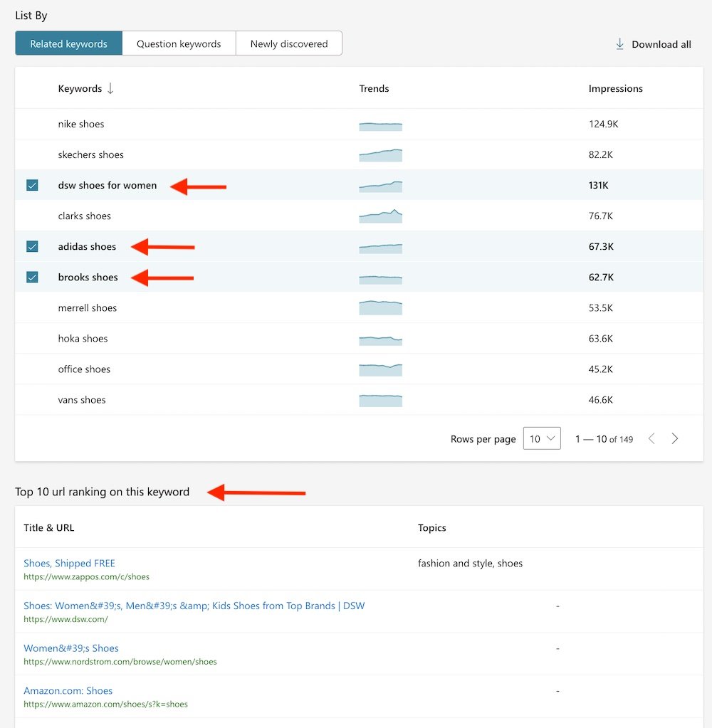
Task: Deselect the brooks shoes checkbox
Action: 32,277
